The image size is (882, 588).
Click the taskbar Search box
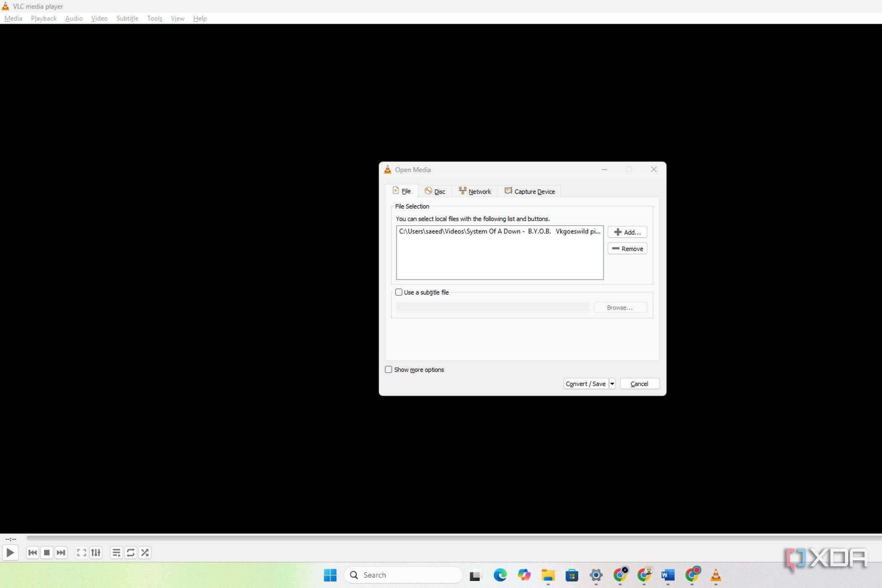[x=403, y=575]
